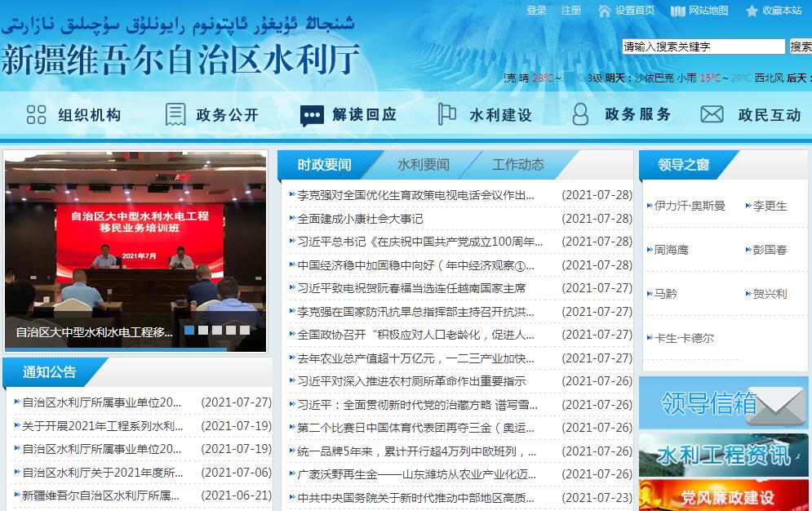Click the 政务服务 person icon
The height and width of the screenshot is (511, 812).
[580, 115]
